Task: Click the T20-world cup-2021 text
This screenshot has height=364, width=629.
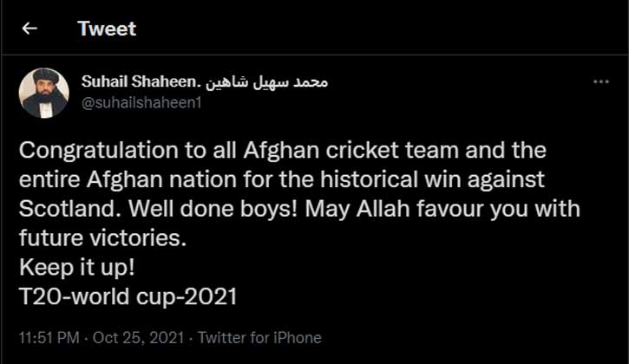Action: tap(128, 297)
